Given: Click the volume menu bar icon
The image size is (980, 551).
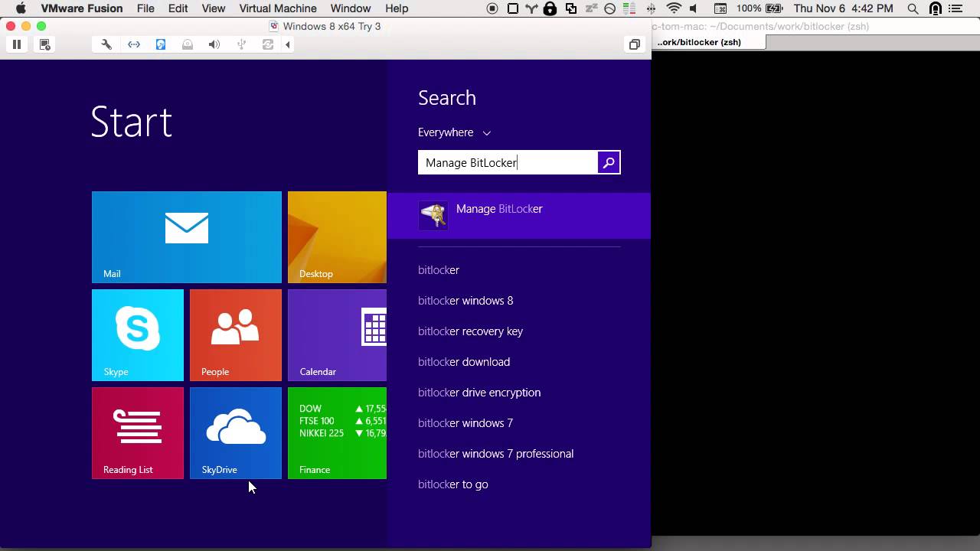Looking at the screenshot, I should click(694, 8).
